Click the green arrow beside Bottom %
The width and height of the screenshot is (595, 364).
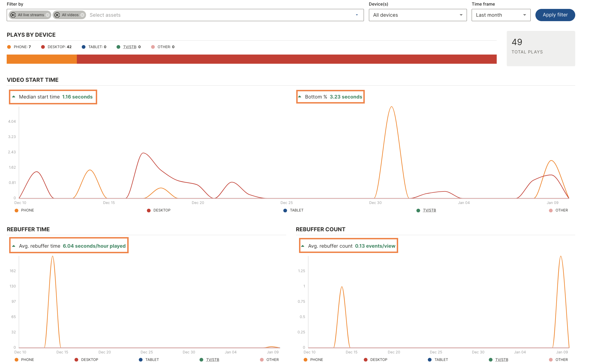click(300, 97)
